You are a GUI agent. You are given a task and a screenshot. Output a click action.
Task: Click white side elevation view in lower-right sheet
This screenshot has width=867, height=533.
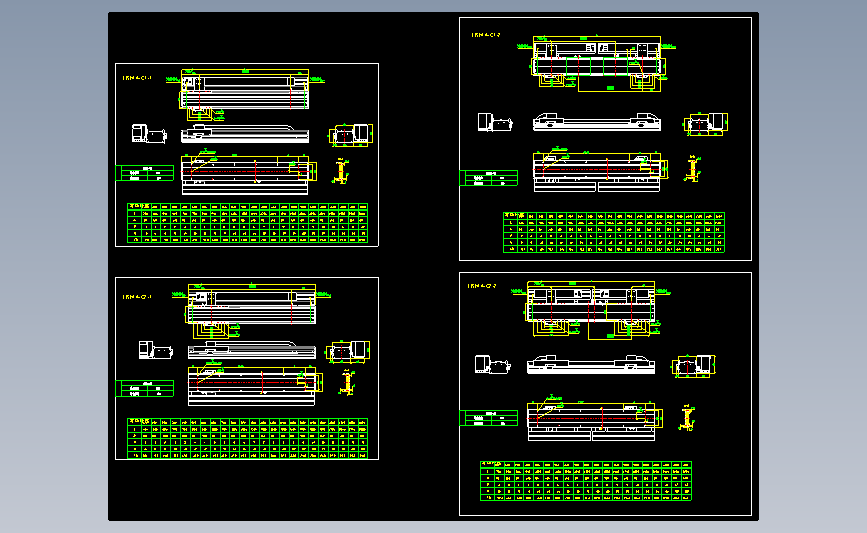point(591,364)
